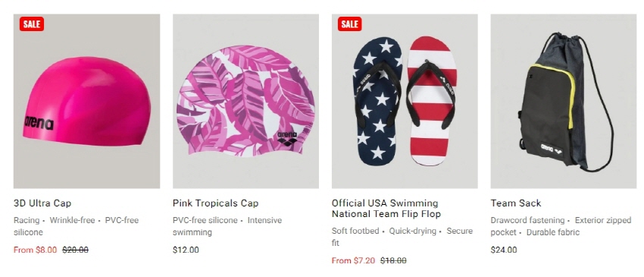Click the $24.00 Team Sack price
The width and height of the screenshot is (644, 277).
tap(504, 250)
